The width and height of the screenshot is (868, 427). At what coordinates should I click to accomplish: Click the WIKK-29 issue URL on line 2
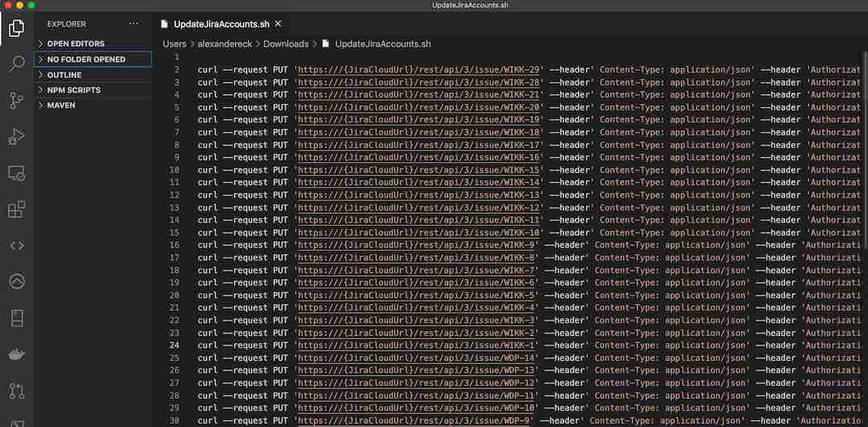419,70
